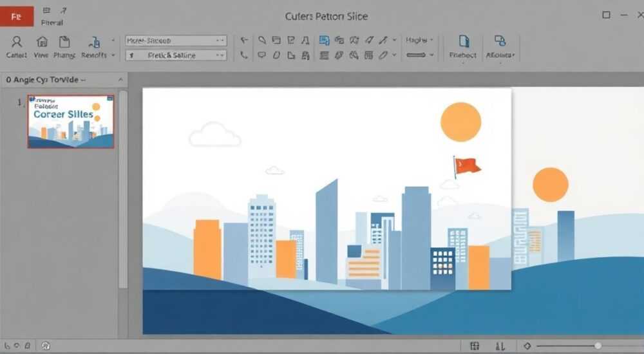Click the person icon labeled Canat
Image resolution: width=644 pixels, height=354 pixels.
pyautogui.click(x=17, y=42)
